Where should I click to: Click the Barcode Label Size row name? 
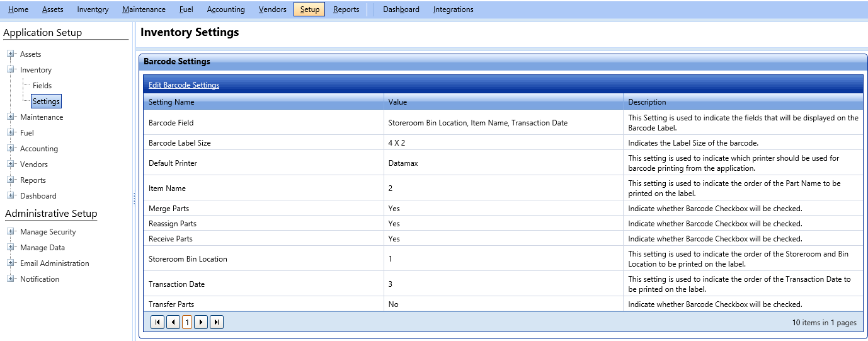pyautogui.click(x=180, y=143)
